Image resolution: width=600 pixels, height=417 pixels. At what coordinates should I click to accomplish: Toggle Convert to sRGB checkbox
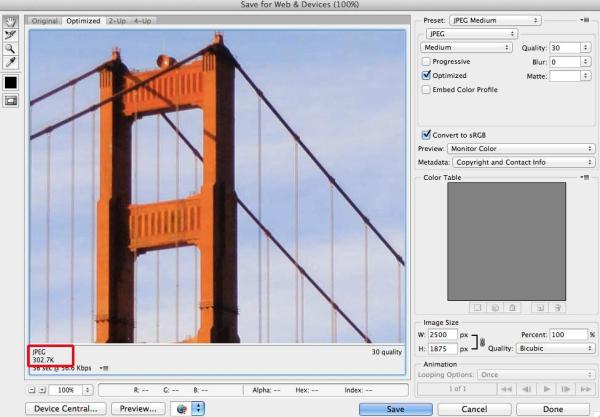pyautogui.click(x=427, y=134)
